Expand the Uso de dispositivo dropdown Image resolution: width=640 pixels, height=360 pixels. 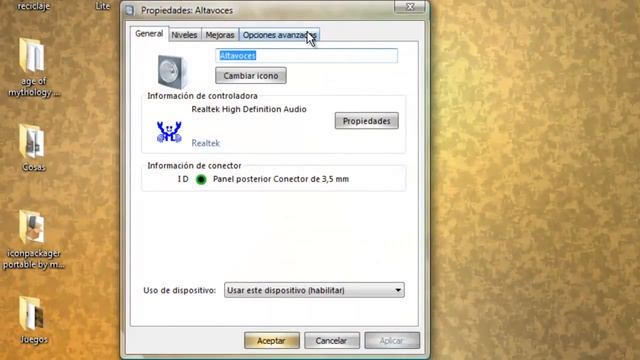[314, 290]
